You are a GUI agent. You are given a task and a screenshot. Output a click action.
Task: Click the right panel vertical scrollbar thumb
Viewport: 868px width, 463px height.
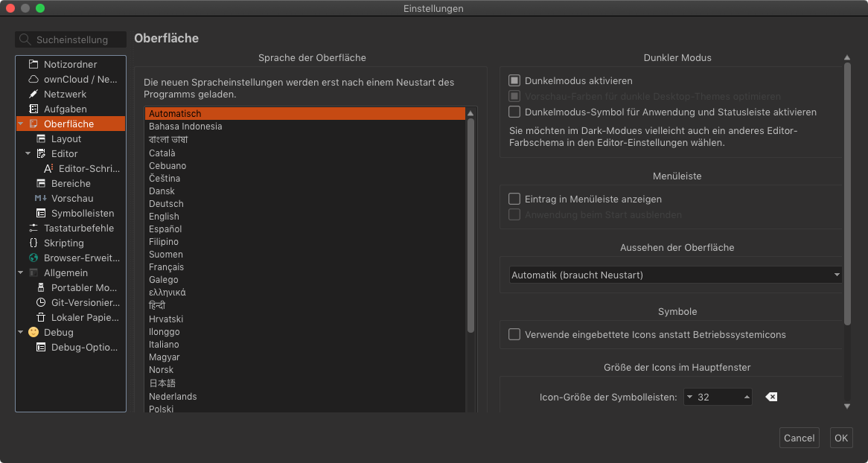pyautogui.click(x=847, y=194)
